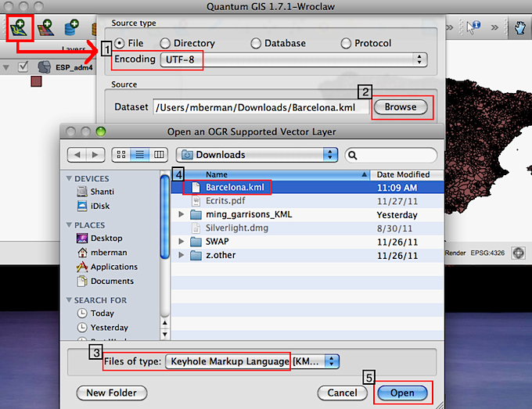Screen dimensions: 532x409
Task: Open the Downloads location dropdown
Action: pyautogui.click(x=257, y=155)
